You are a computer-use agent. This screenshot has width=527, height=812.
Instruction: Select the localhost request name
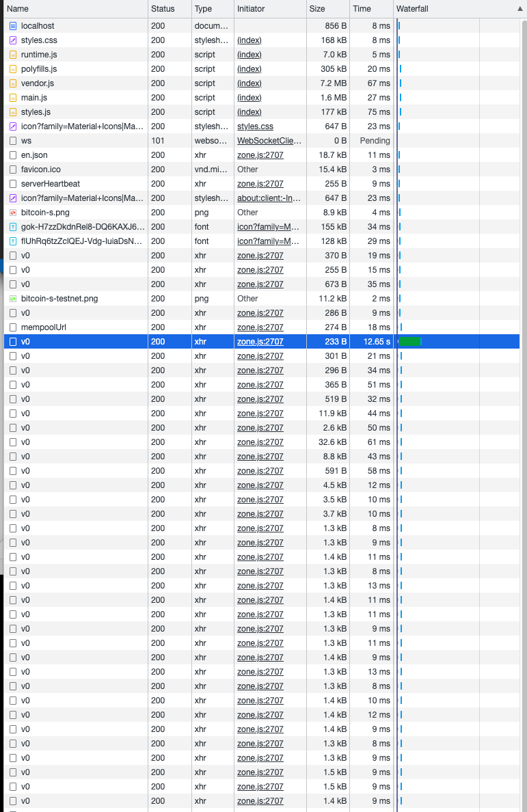tap(38, 26)
